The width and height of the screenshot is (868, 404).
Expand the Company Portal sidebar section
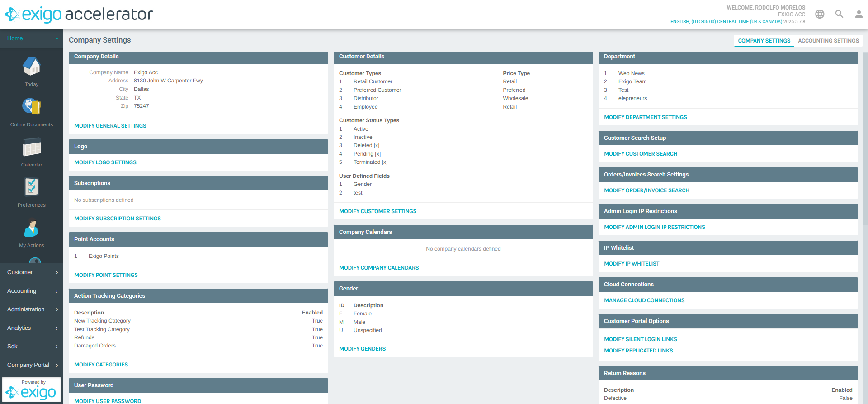coord(32,365)
